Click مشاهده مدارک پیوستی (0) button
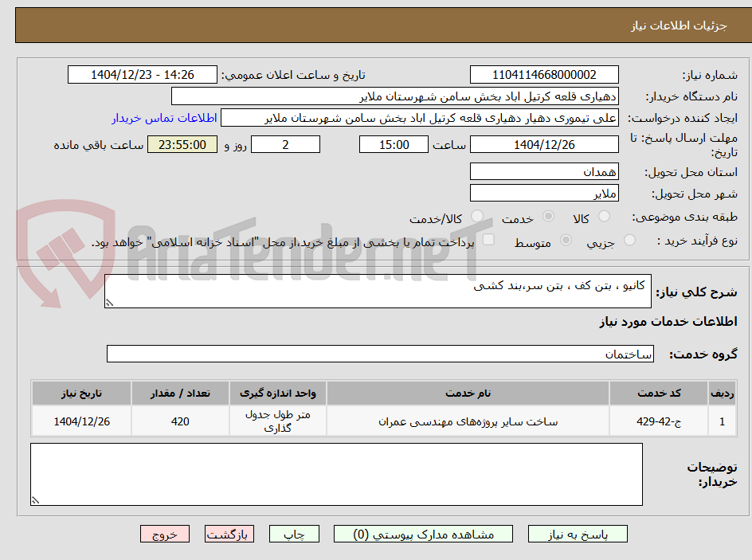 click(x=423, y=534)
